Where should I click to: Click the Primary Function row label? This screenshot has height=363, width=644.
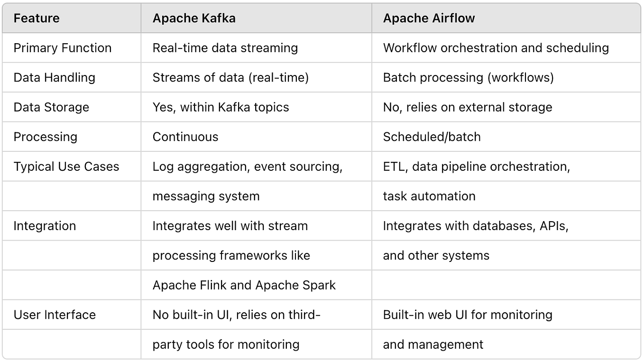pos(62,48)
